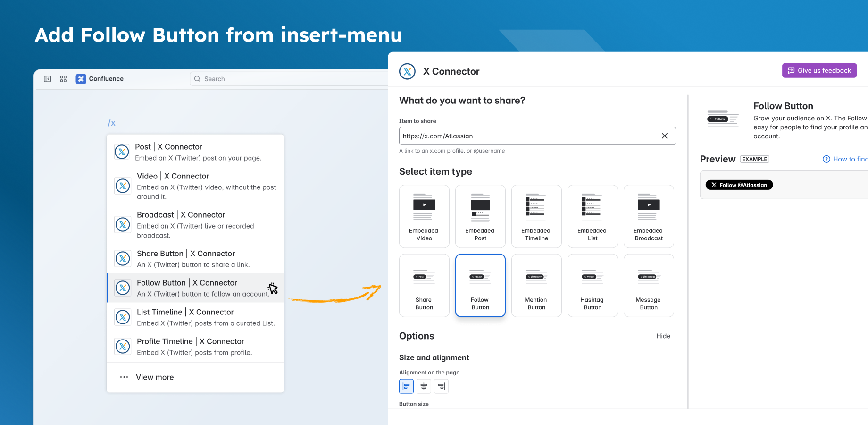Image resolution: width=868 pixels, height=425 pixels.
Task: Select the Follow Button item type
Action: 480,285
